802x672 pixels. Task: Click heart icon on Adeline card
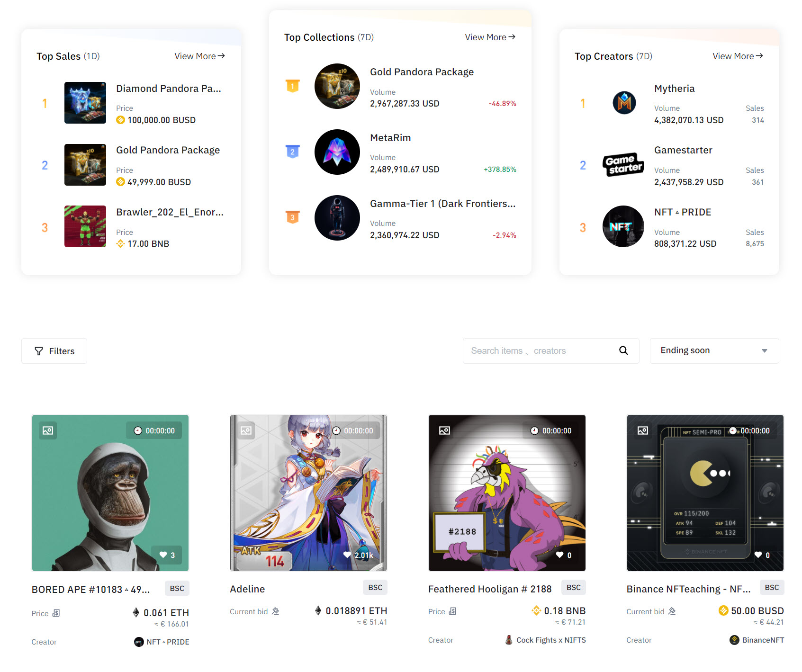347,555
